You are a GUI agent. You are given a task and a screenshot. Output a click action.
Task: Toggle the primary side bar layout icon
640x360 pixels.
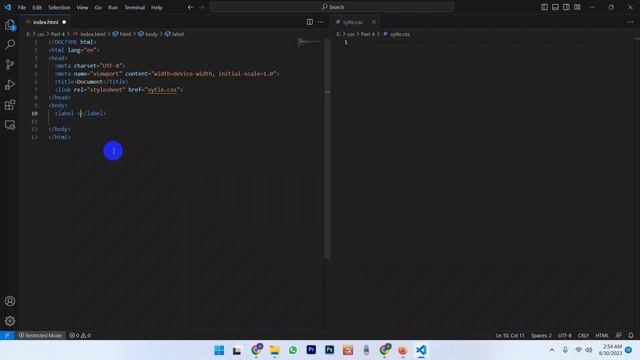point(544,7)
